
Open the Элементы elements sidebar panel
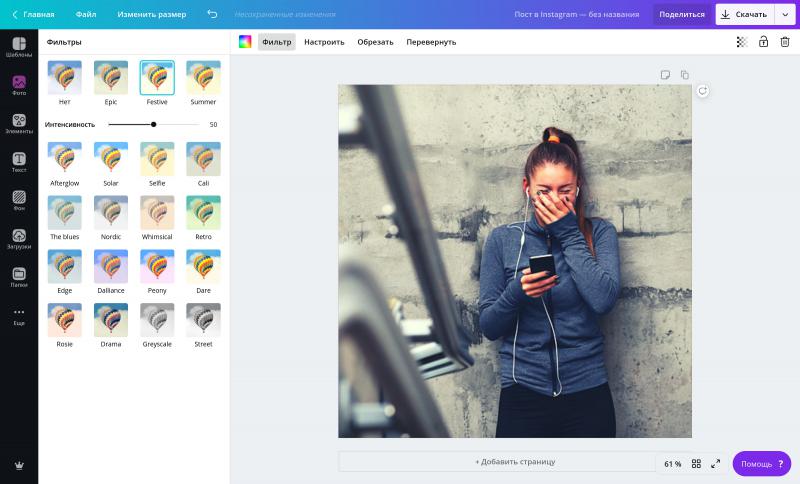19,124
